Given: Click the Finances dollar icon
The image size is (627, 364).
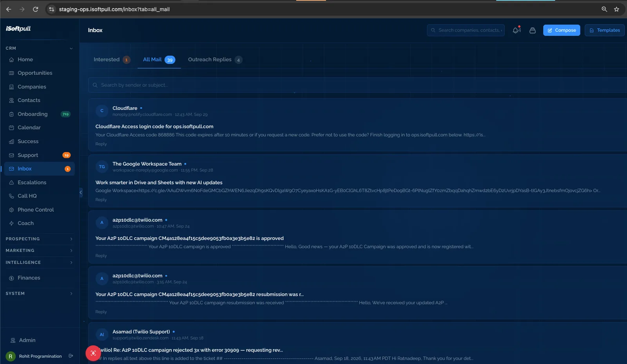Looking at the screenshot, I should pos(11,278).
